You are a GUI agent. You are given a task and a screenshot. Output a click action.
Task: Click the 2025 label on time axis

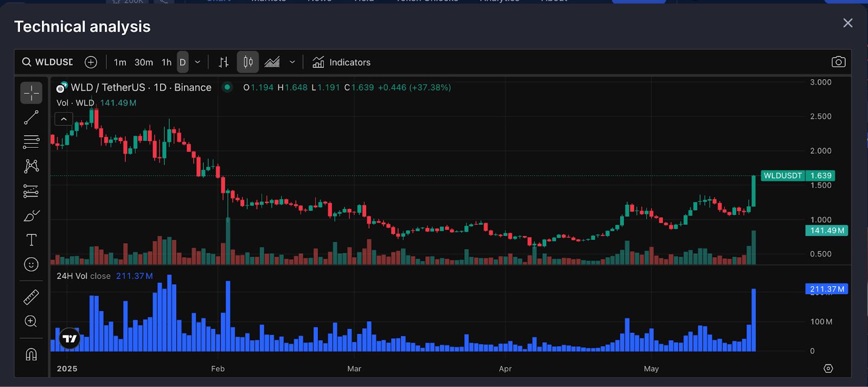click(67, 369)
